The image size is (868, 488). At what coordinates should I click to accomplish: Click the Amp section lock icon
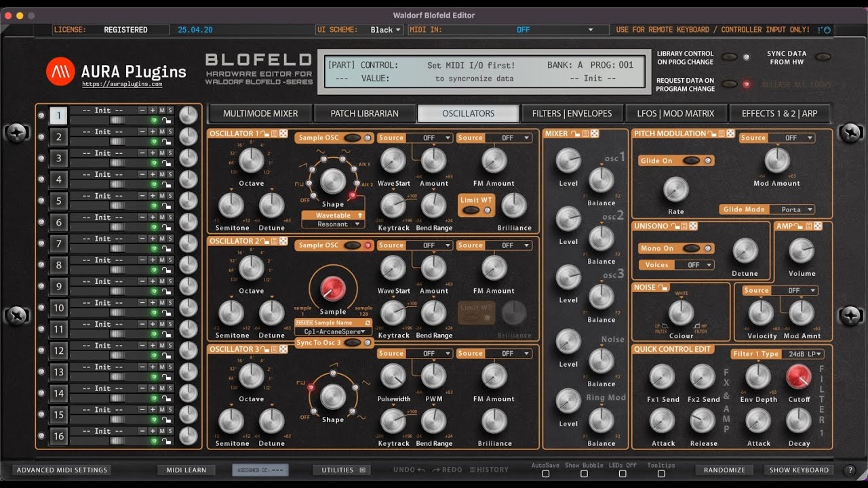click(799, 226)
